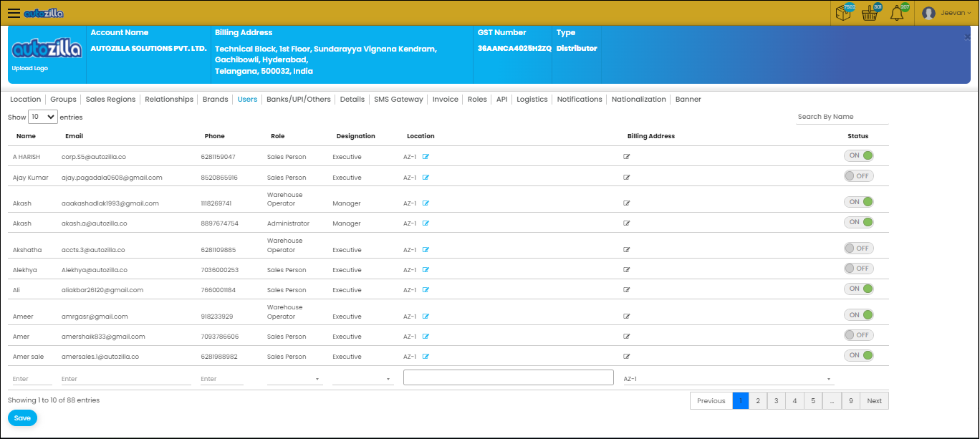Edit location for Ajay Kumar
Viewport: 980px width, 439px height.
coord(426,178)
